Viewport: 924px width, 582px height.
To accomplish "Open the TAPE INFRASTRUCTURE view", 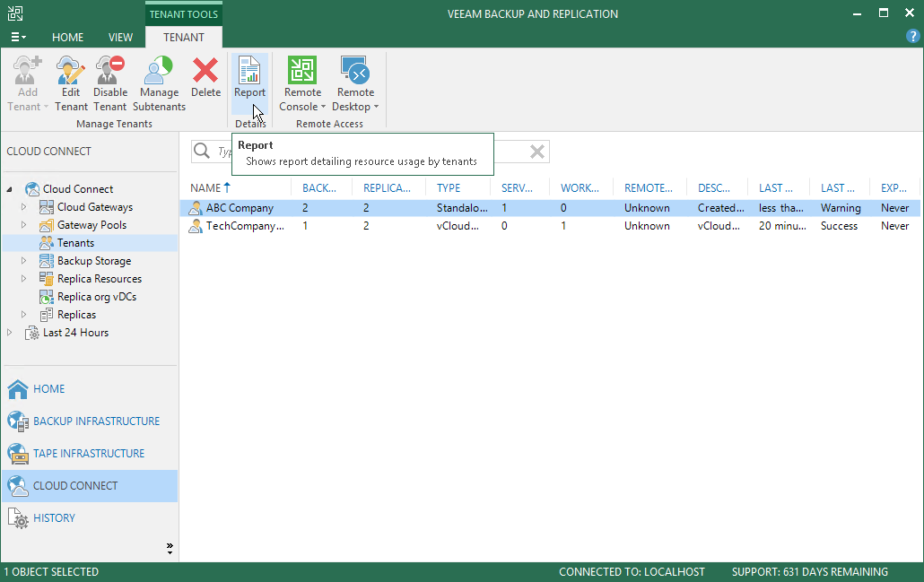I will (90, 454).
